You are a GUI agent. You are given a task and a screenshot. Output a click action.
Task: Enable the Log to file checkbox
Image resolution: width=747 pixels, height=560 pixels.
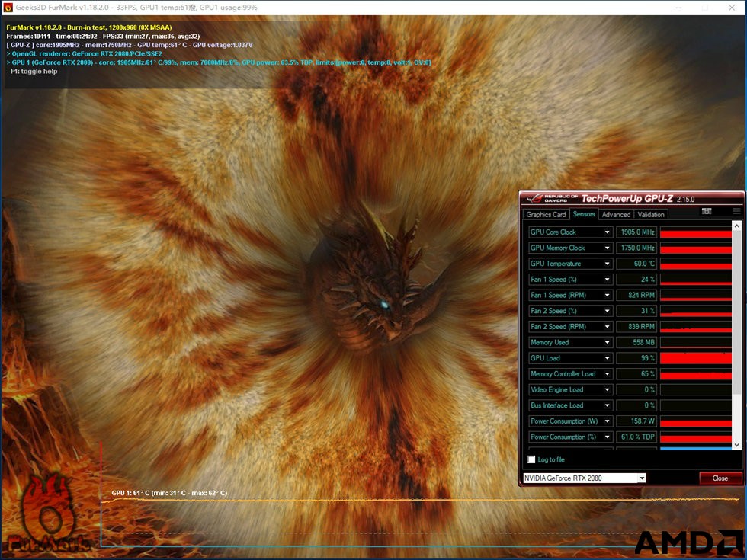[x=532, y=459]
